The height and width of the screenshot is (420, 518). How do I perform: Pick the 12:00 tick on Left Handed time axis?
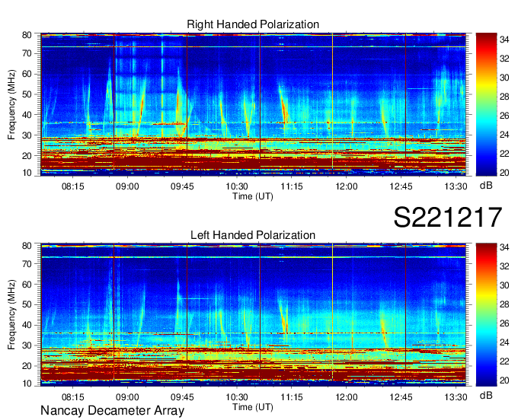pos(346,397)
